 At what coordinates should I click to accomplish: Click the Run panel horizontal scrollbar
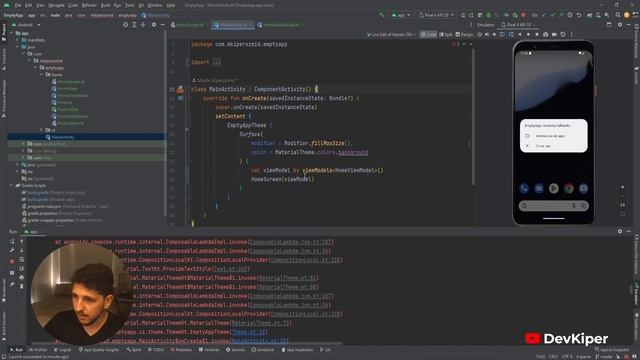(x=187, y=344)
